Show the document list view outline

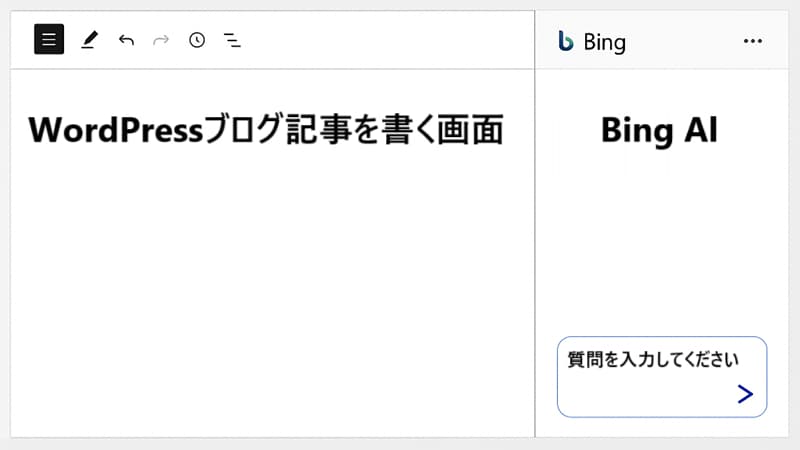point(232,40)
